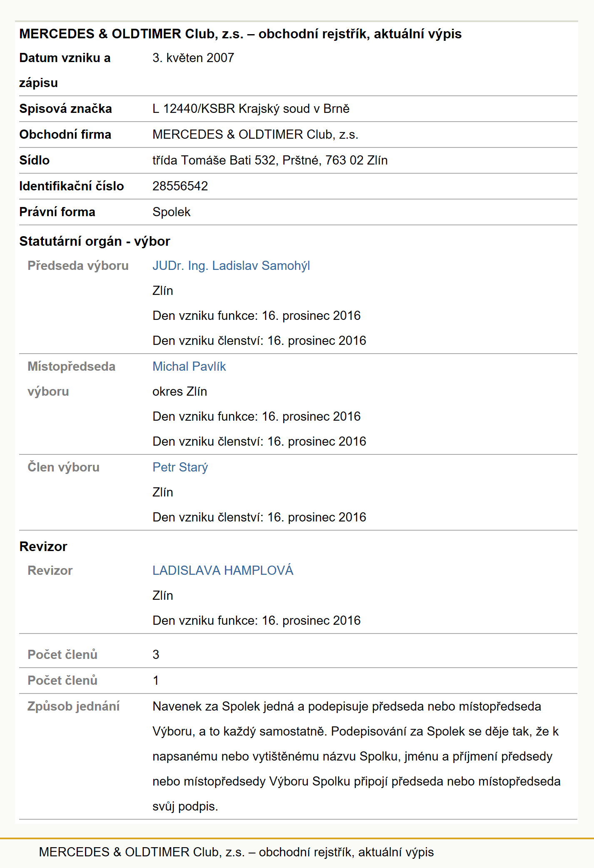Click the Petr Starý name link
594x868 pixels.
pyautogui.click(x=180, y=467)
